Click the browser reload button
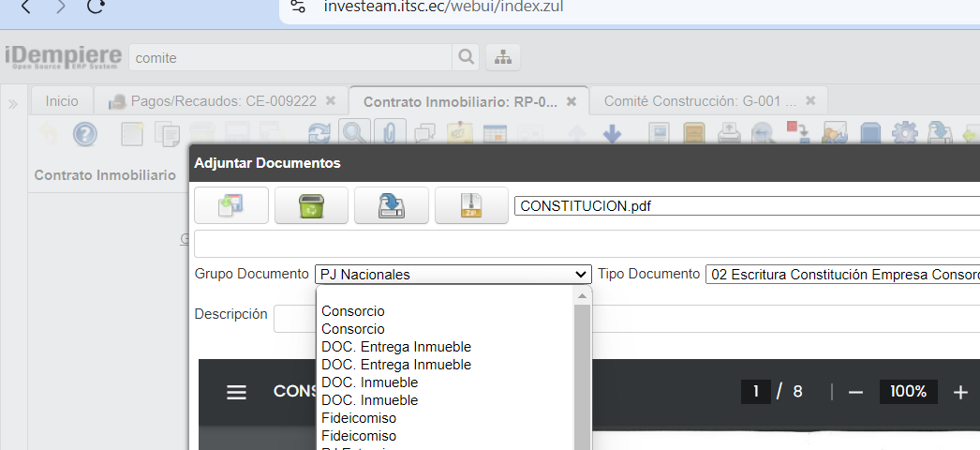This screenshot has height=450, width=980. [96, 7]
